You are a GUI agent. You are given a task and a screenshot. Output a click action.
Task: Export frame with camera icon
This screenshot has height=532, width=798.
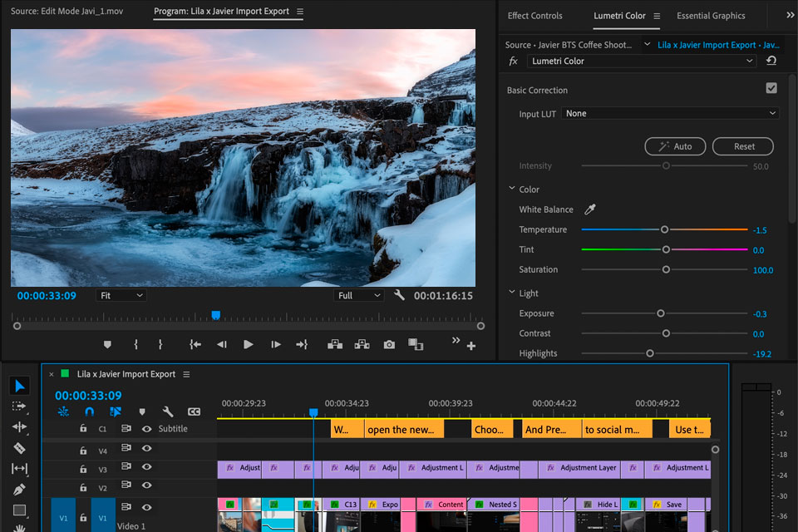click(x=389, y=345)
